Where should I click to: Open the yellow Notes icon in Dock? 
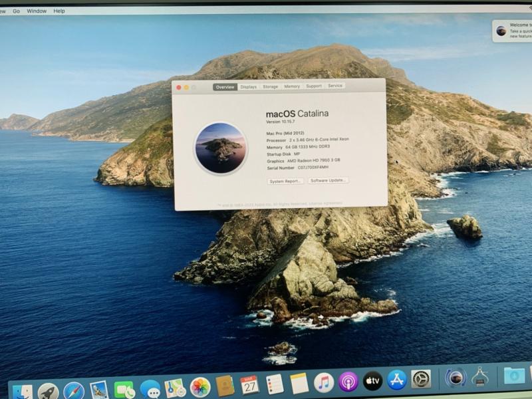(x=299, y=384)
